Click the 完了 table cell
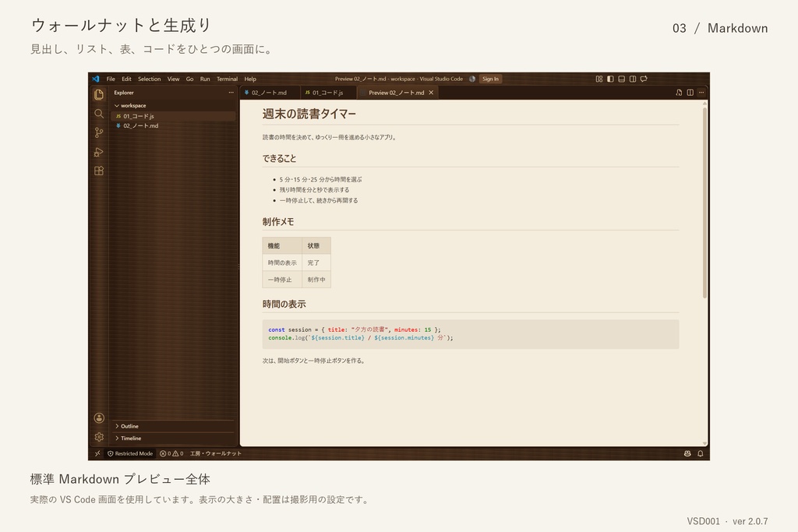The width and height of the screenshot is (798, 532). point(316,263)
